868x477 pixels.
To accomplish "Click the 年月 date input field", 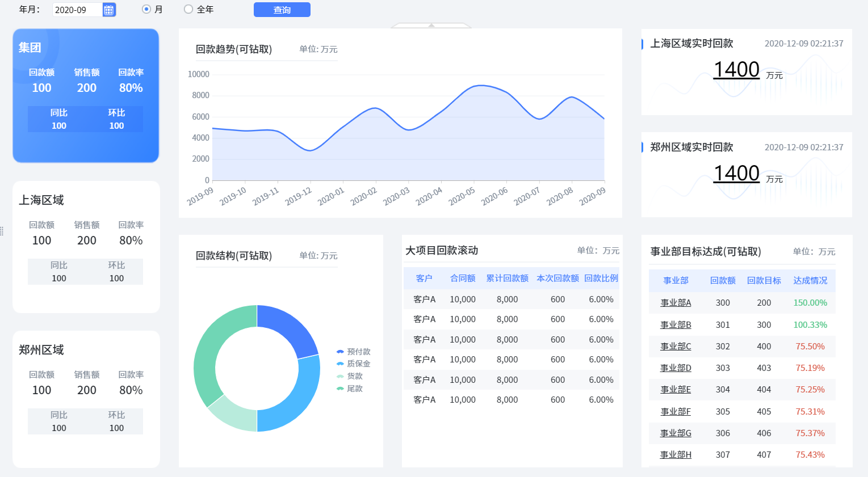I will click(77, 10).
